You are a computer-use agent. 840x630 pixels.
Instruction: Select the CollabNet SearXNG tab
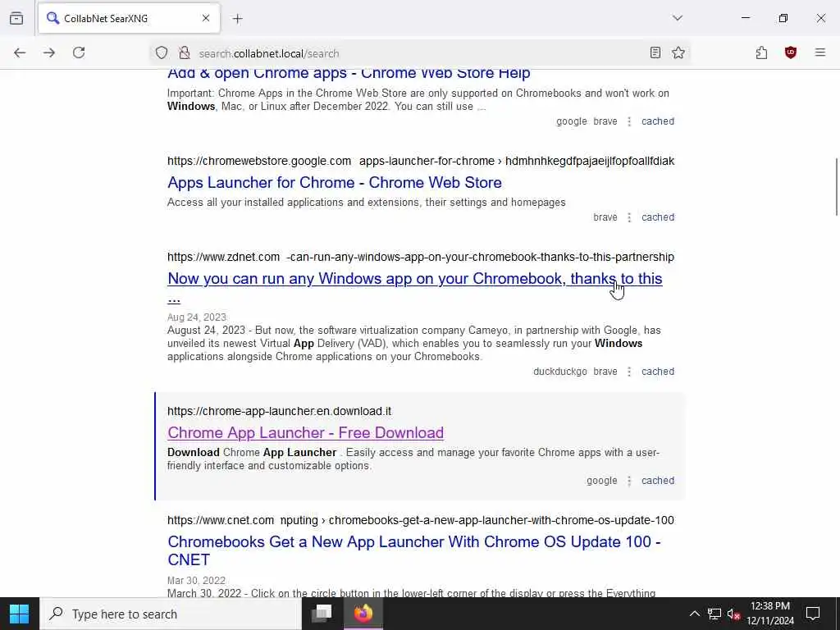click(129, 18)
